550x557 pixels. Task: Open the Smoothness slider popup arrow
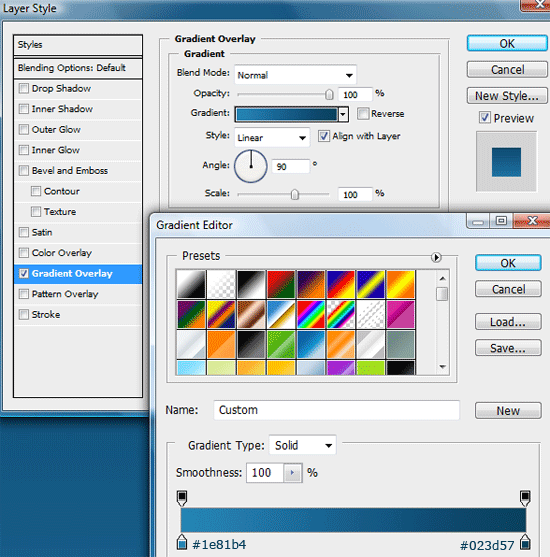(293, 473)
